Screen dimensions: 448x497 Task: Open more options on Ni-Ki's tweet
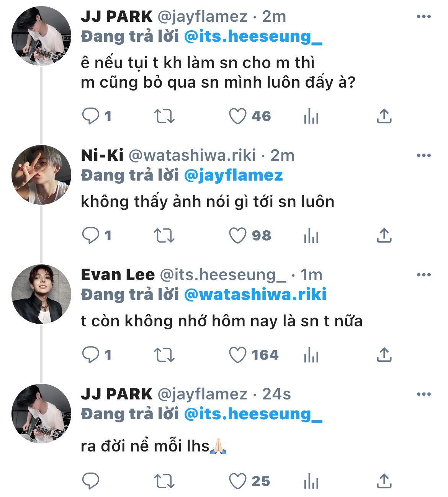point(423,155)
